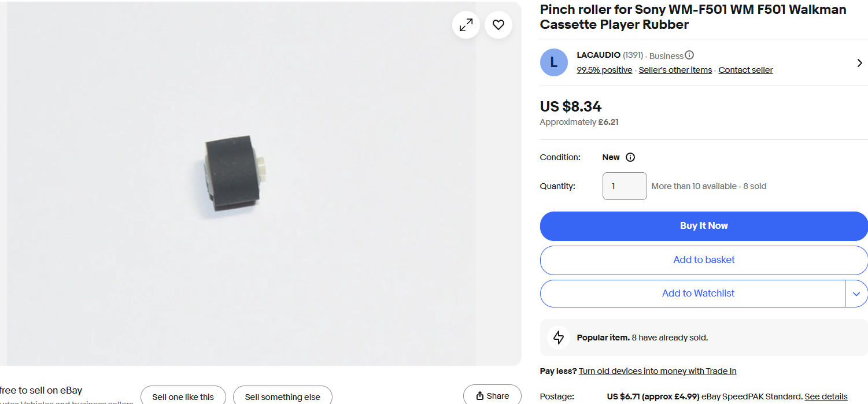Click Add to Watchlist button
Screen dimensions: 868x404
(693, 294)
